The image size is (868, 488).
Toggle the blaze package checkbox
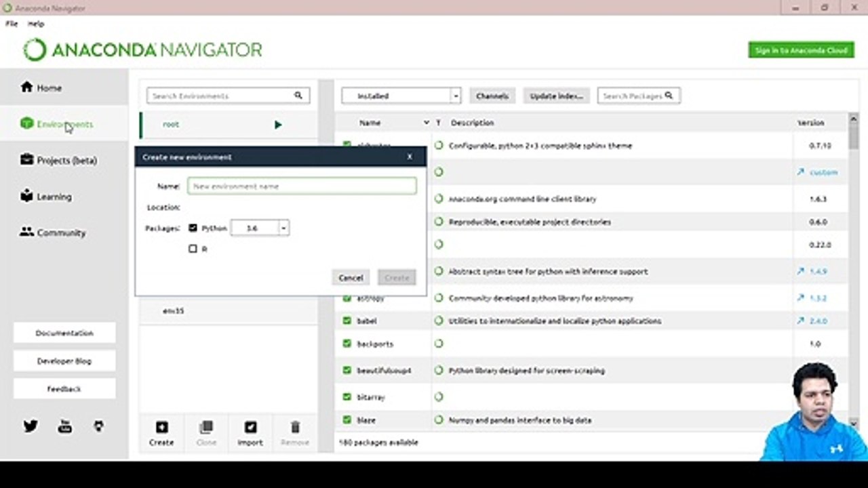click(x=347, y=420)
